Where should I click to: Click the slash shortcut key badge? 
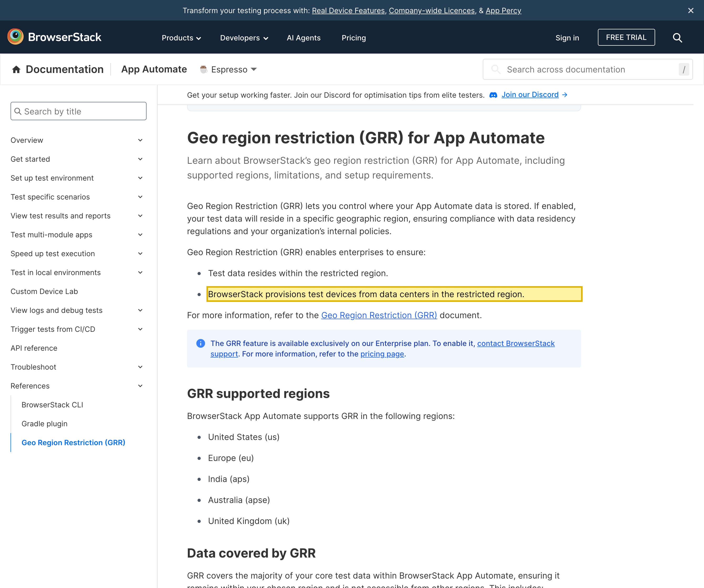(684, 70)
